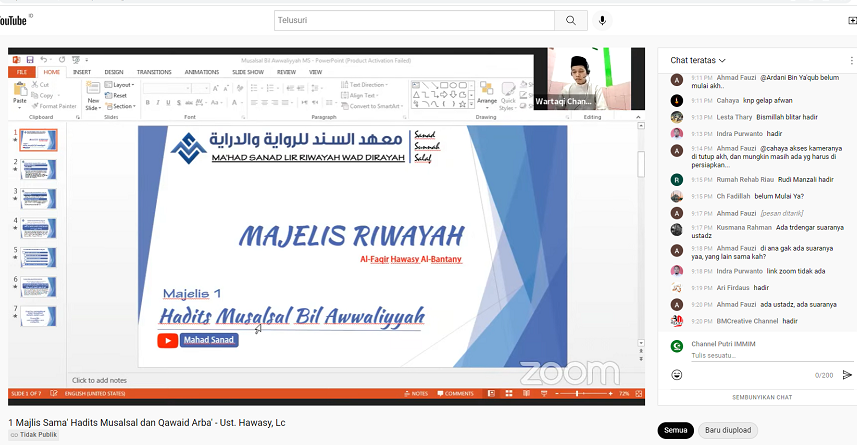Open the font size combo box
The height and width of the screenshot is (445, 857).
tap(200, 88)
